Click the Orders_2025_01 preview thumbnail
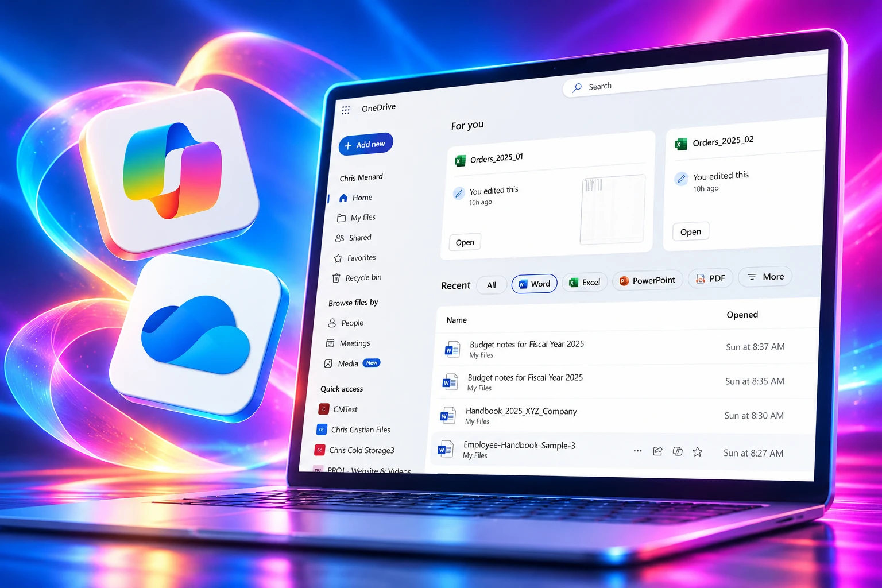 coord(613,210)
